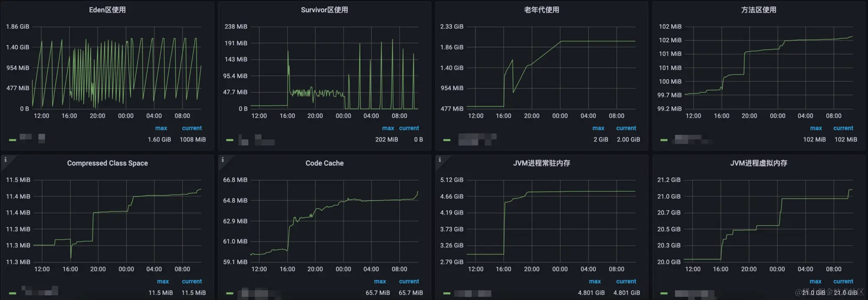Expand the 老年代使用 panel title menu
Screen dimensions: 868x300
pos(542,10)
